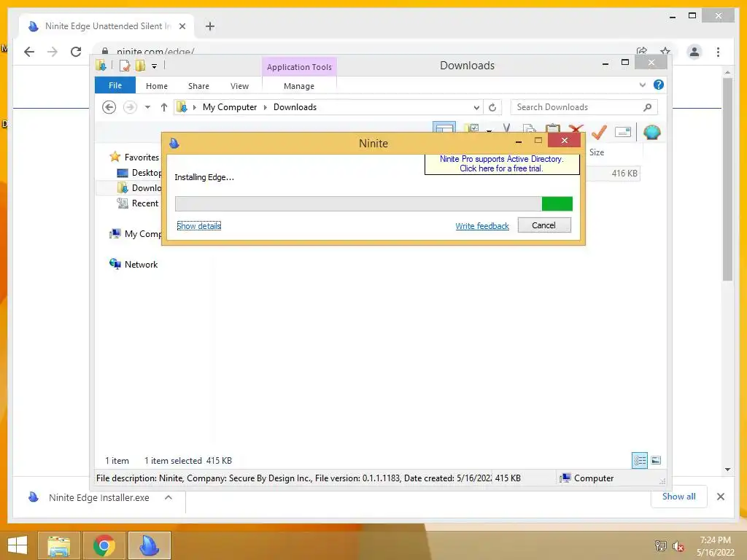Viewport: 747px width, 560px height.
Task: Go up one folder level in Explorer
Action: 164,107
